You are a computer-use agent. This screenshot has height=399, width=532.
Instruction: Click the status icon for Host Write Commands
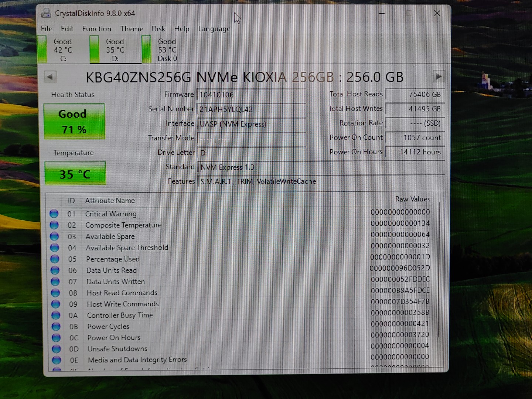coord(55,304)
